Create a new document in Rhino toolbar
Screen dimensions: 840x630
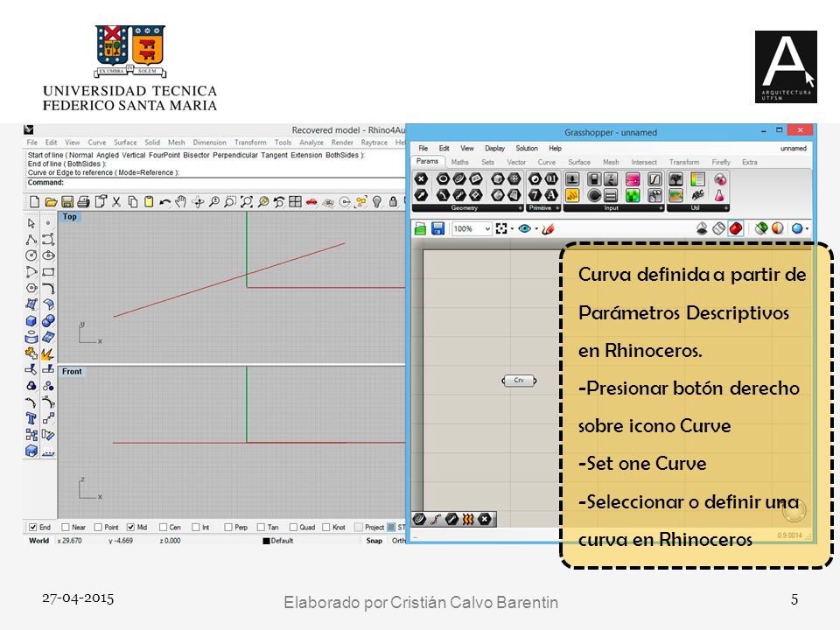tap(34, 202)
